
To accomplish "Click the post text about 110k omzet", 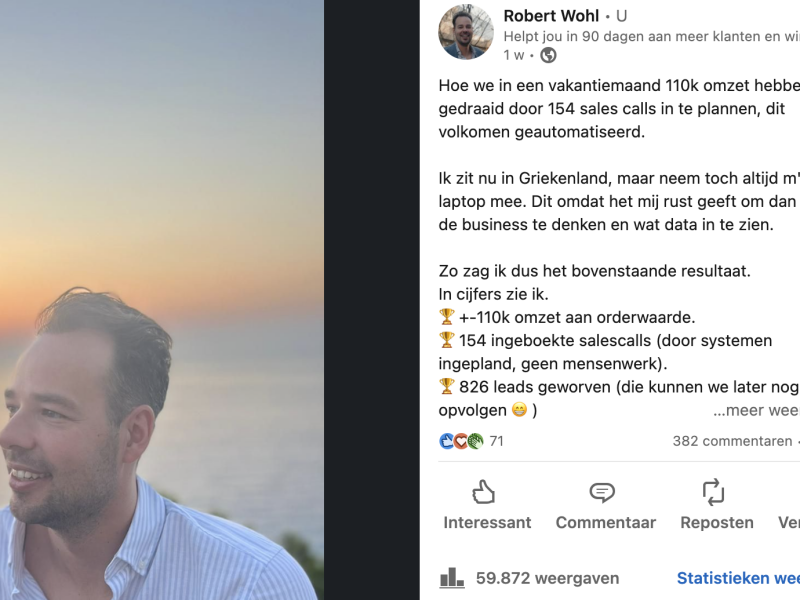I will 619,109.
